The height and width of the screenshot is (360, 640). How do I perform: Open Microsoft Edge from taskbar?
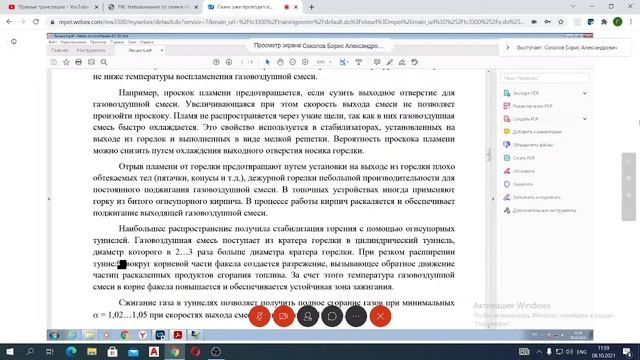click(71, 351)
